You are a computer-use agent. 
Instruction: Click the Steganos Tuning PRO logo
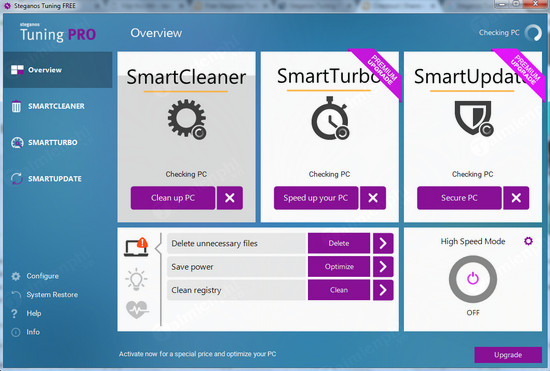pyautogui.click(x=58, y=33)
